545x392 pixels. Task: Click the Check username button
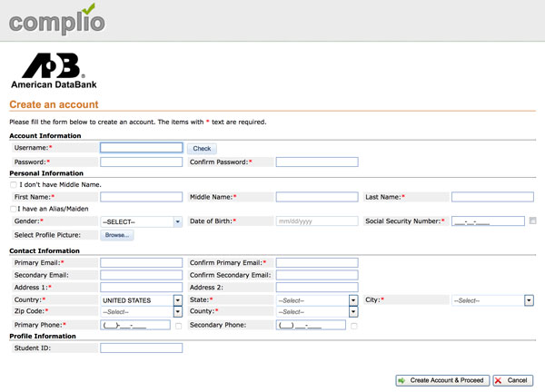(x=202, y=149)
